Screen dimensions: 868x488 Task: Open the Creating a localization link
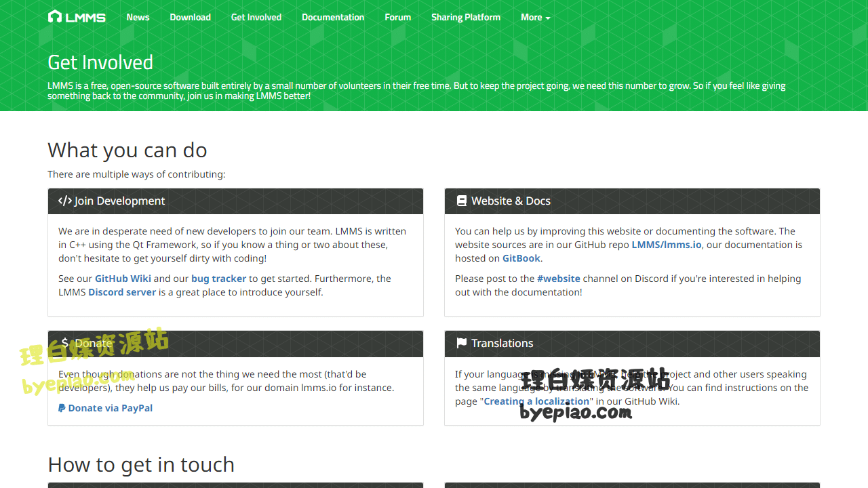(536, 401)
